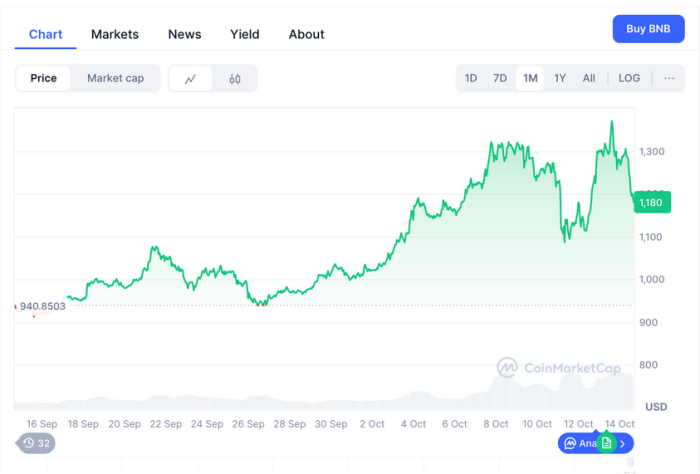Toggle chart to Price view

click(x=44, y=78)
